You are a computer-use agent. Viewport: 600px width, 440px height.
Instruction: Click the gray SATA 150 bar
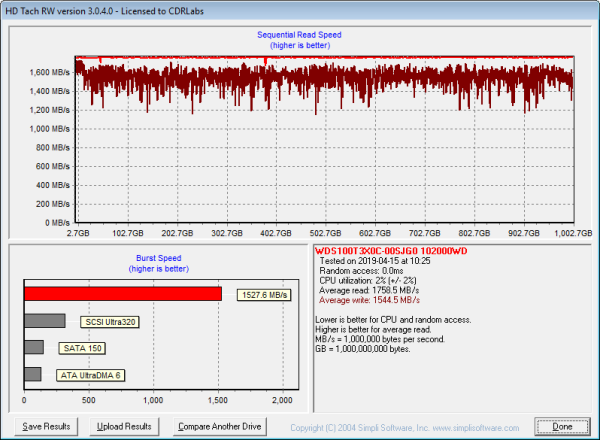tap(34, 347)
